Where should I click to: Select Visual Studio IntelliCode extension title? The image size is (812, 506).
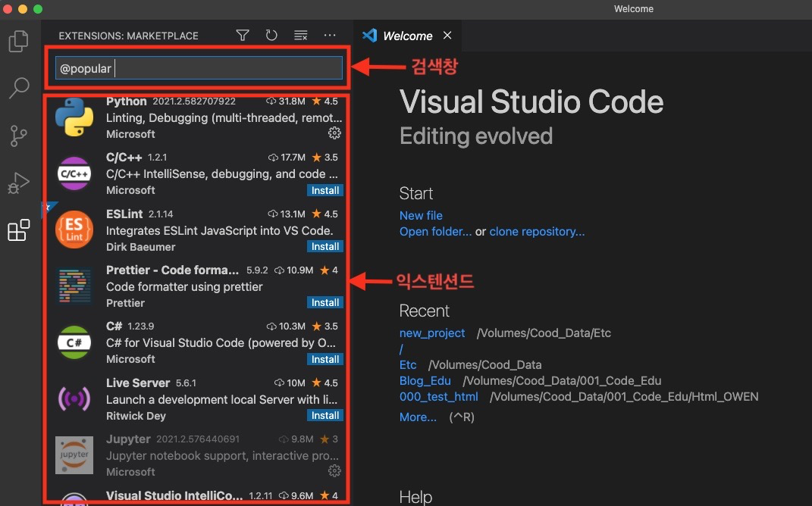click(x=174, y=495)
